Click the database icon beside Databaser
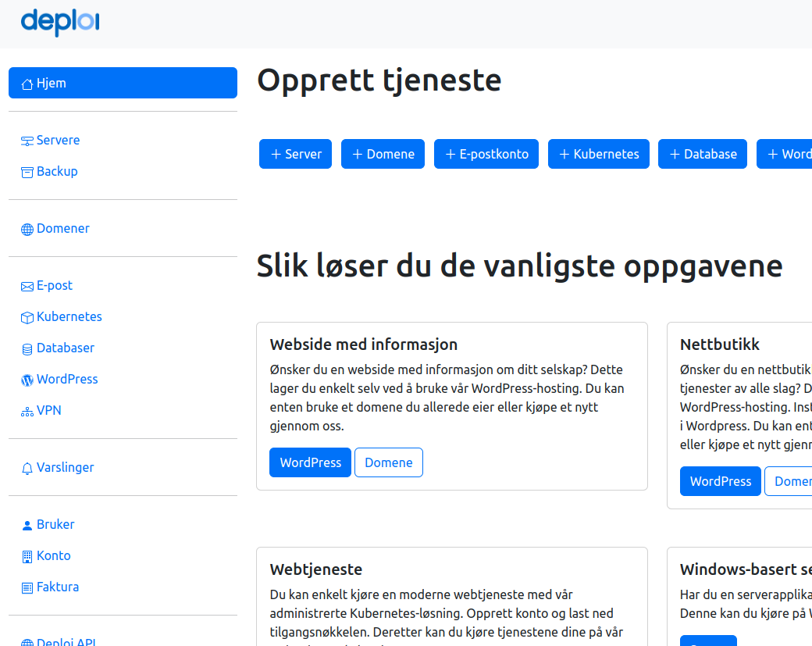The height and width of the screenshot is (646, 812). point(26,348)
